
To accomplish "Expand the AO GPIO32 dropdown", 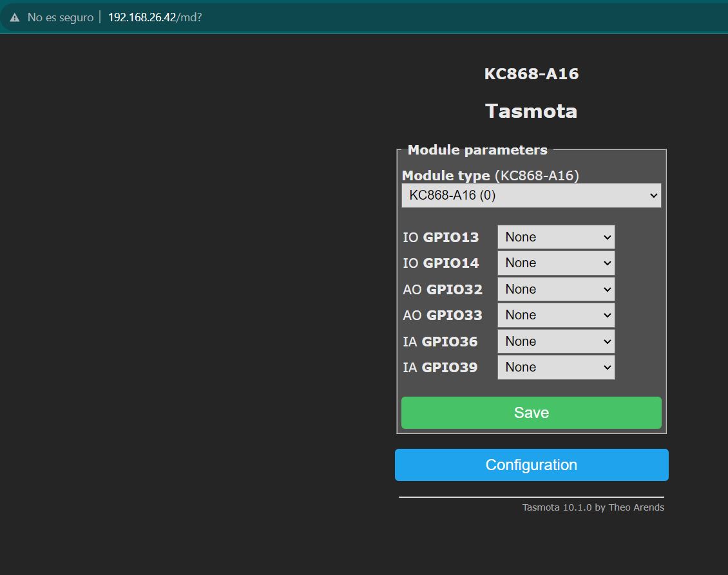I will click(556, 289).
